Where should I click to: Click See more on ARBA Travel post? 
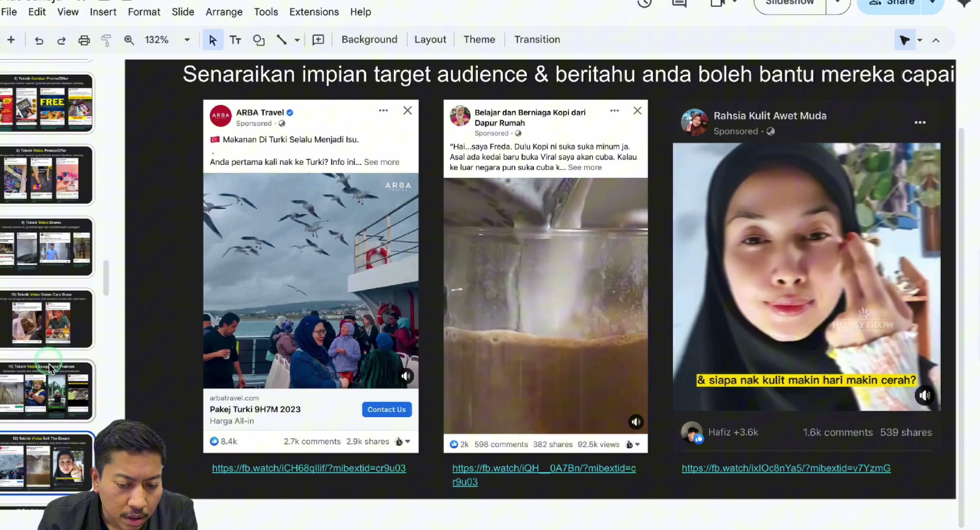click(382, 162)
